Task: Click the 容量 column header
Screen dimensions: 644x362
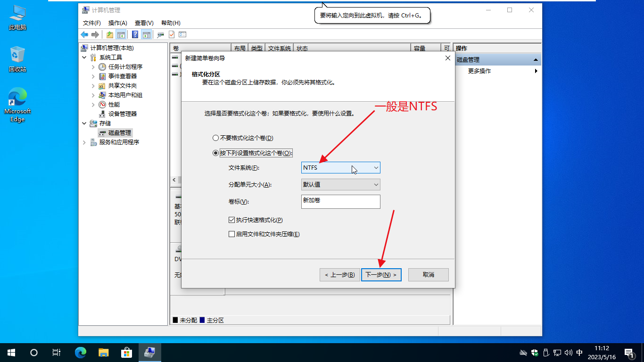Action: click(x=426, y=48)
